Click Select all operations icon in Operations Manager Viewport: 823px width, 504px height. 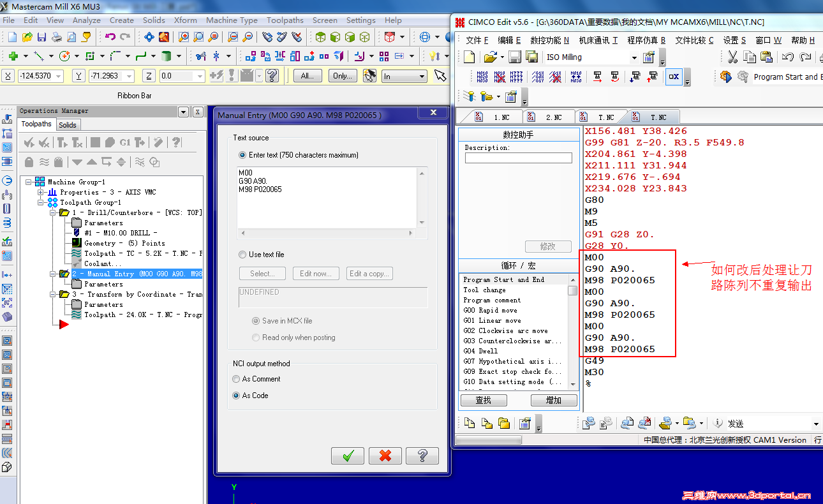coord(28,142)
